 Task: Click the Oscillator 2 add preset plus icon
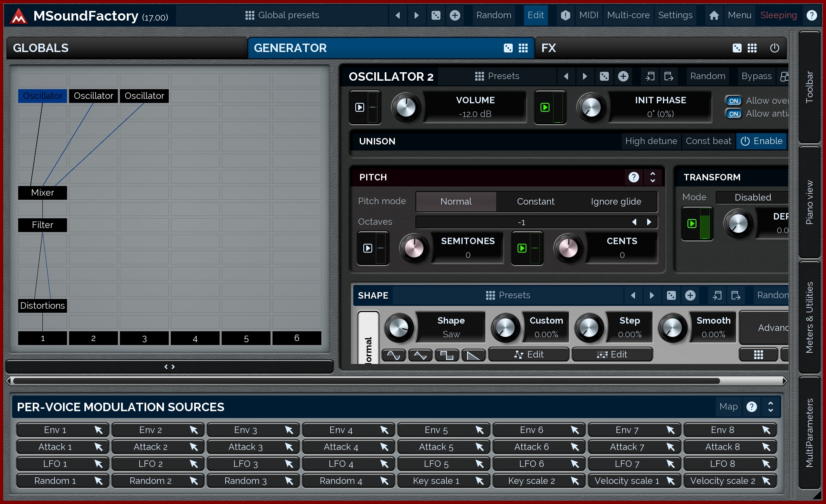coord(623,76)
